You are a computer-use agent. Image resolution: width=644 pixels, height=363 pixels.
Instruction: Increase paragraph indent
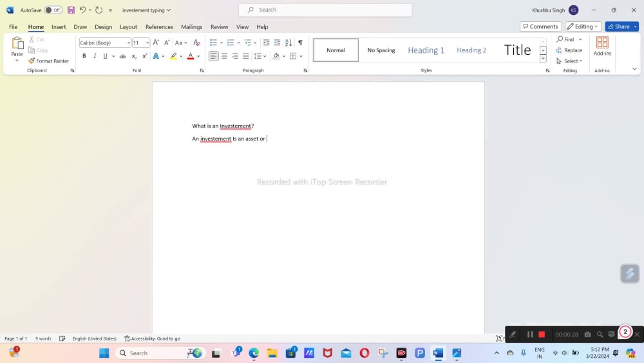click(277, 43)
